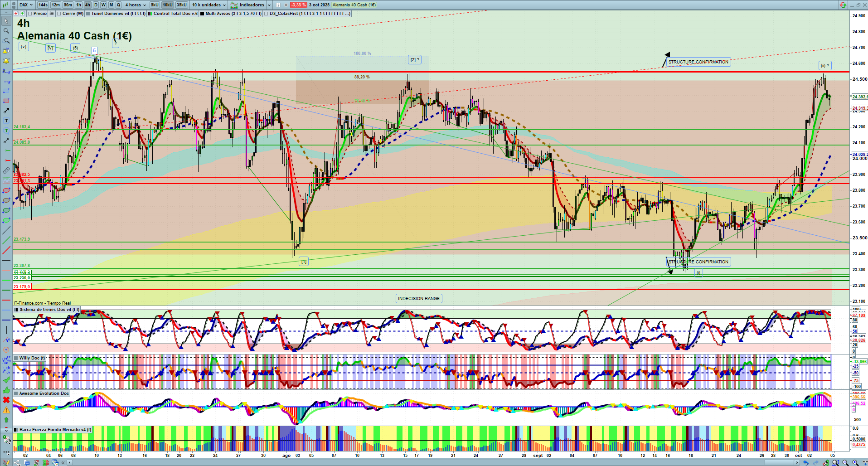This screenshot has width=868, height=466.
Task: Switch to the 12m timeframe
Action: [55, 5]
